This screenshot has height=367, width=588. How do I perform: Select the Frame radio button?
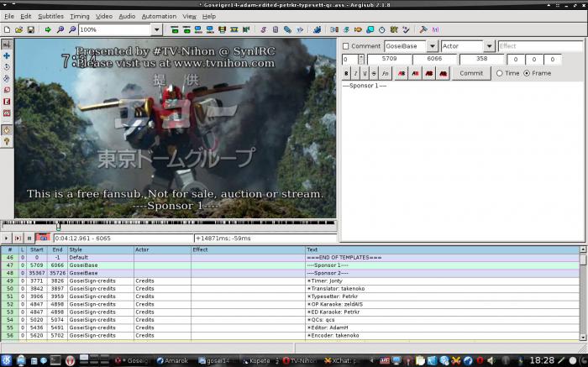pyautogui.click(x=527, y=73)
